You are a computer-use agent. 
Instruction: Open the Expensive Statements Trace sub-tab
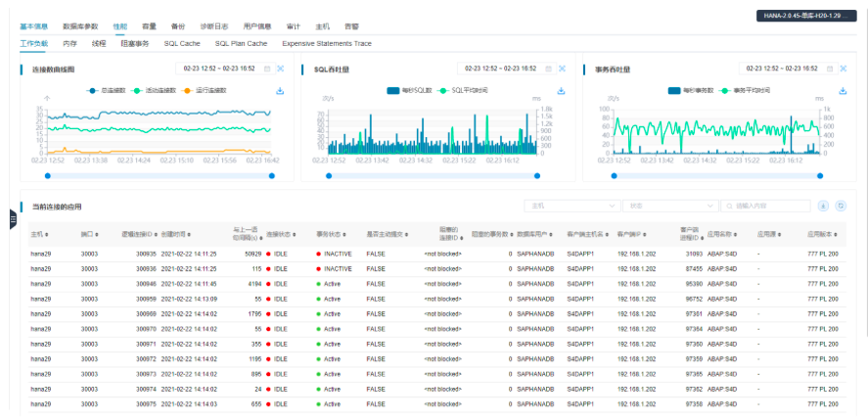[x=327, y=43]
